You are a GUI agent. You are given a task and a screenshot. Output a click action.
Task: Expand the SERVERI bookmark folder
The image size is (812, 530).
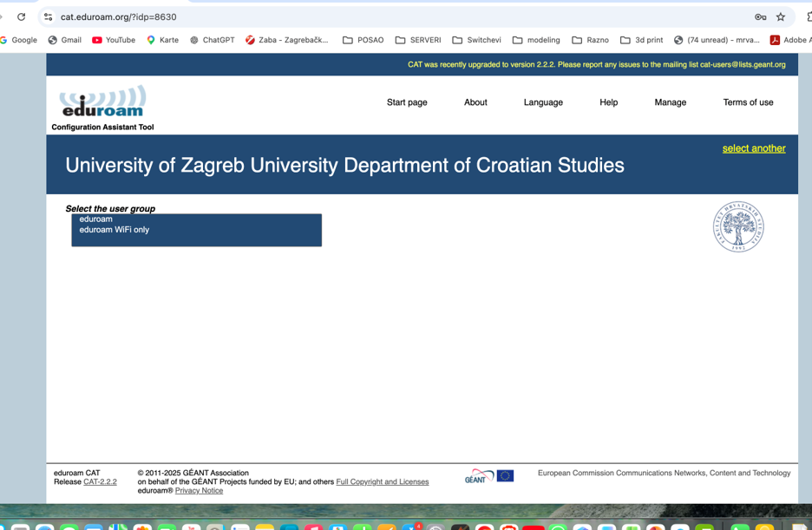pos(418,40)
